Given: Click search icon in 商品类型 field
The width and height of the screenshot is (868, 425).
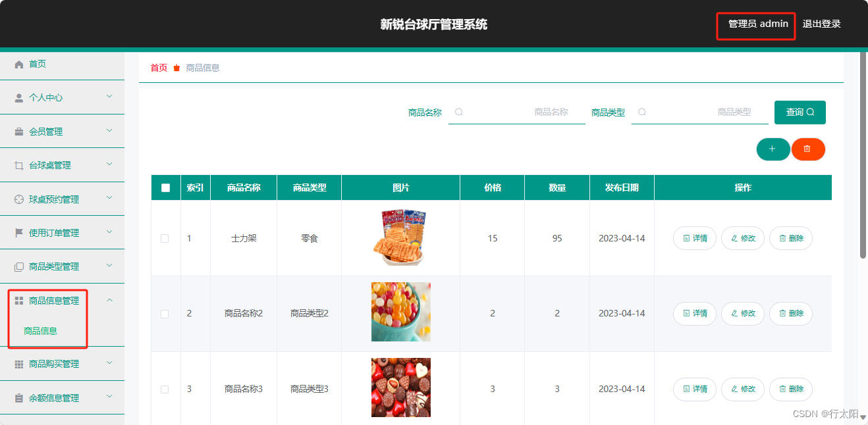Looking at the screenshot, I should coord(642,112).
